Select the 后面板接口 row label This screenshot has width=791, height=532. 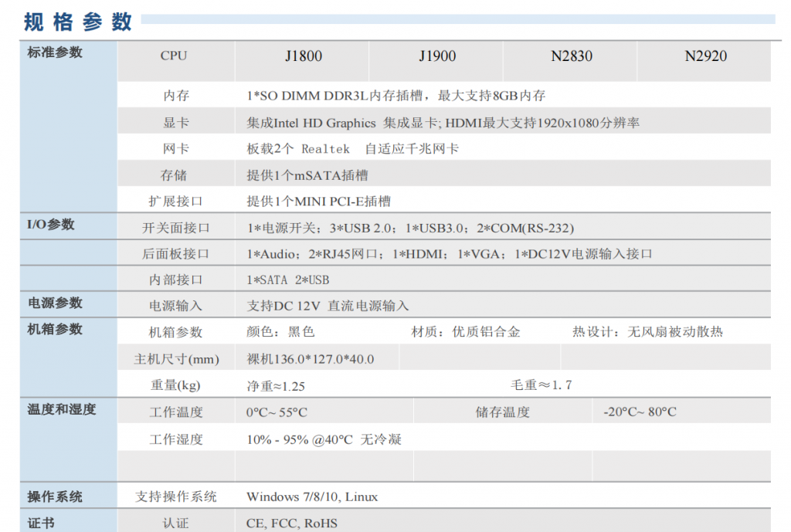(175, 254)
